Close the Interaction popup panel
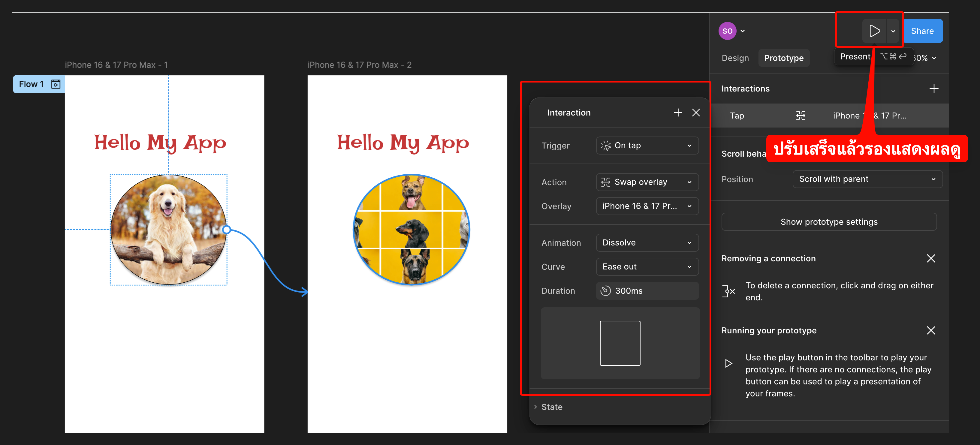The height and width of the screenshot is (445, 980). (695, 113)
